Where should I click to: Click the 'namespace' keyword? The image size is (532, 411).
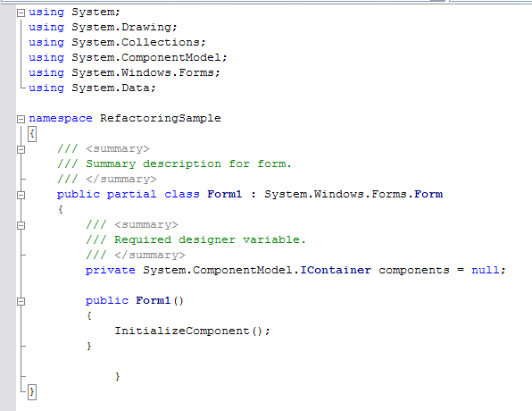[61, 119]
